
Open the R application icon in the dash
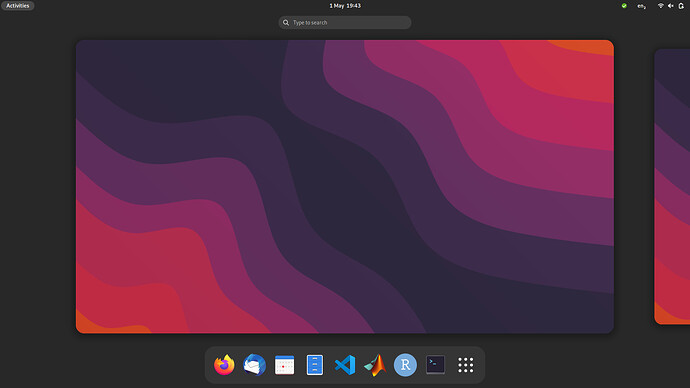(405, 365)
